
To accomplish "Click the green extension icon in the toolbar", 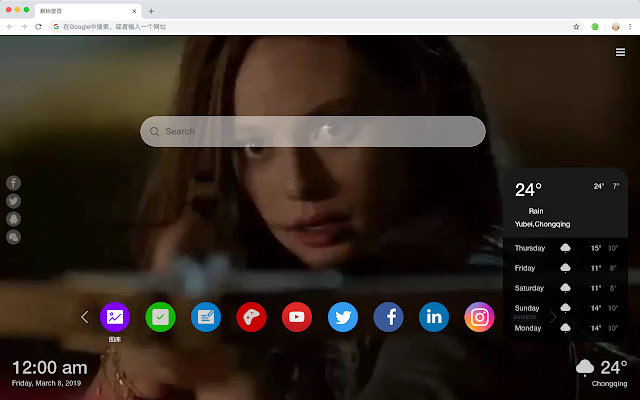I will [595, 27].
